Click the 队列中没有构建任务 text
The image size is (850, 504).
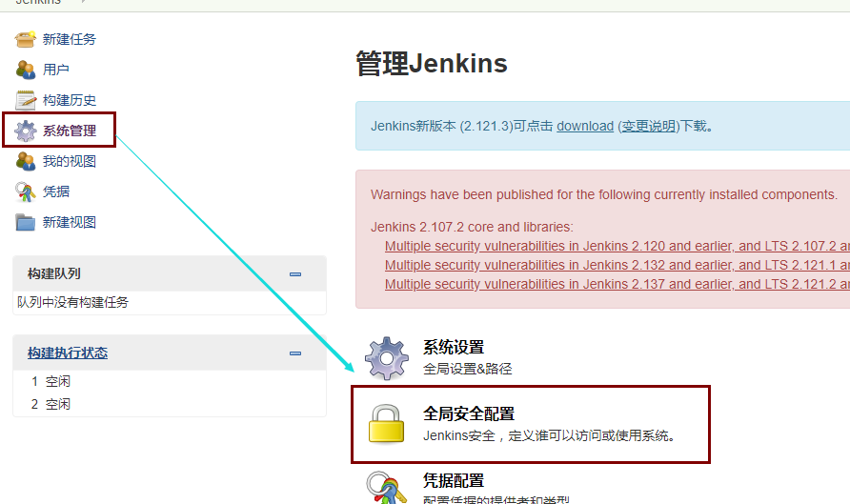point(72,302)
